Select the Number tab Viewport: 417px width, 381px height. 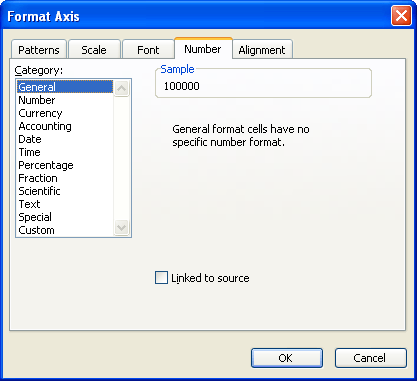[x=203, y=49]
